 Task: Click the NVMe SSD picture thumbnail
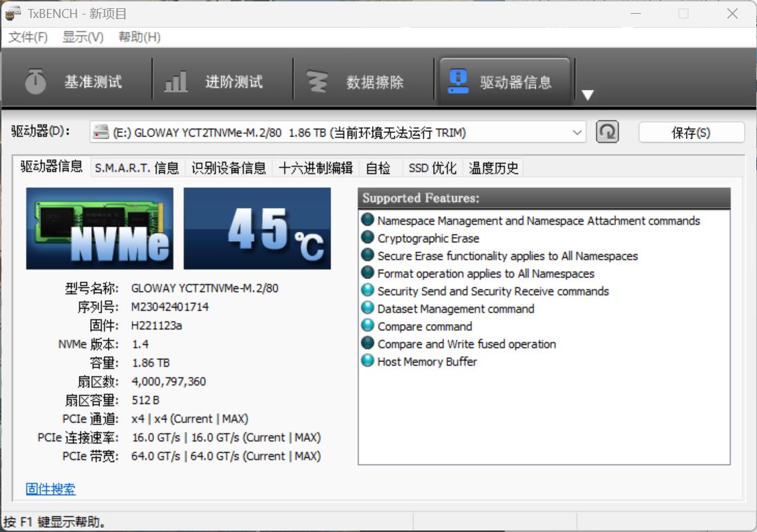point(99,228)
